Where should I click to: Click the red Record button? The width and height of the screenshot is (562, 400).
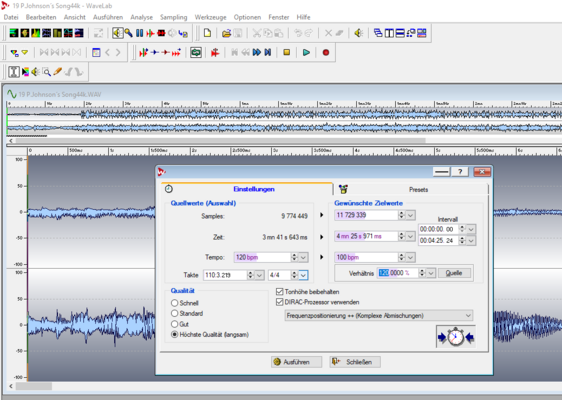pos(325,53)
